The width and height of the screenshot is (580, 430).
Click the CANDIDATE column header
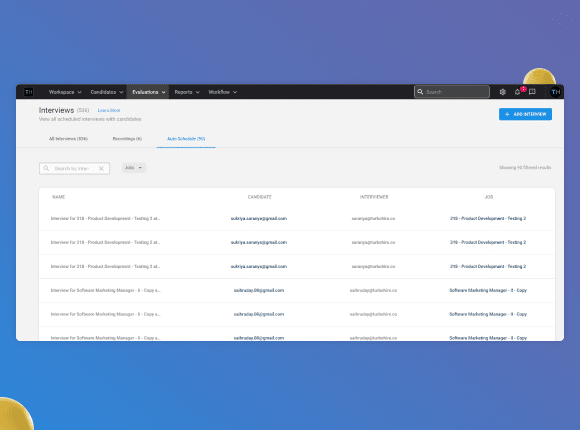260,197
